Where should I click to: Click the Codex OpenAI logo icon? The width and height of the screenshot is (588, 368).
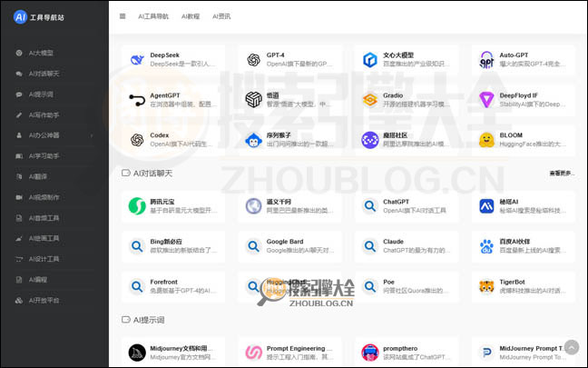[137, 140]
